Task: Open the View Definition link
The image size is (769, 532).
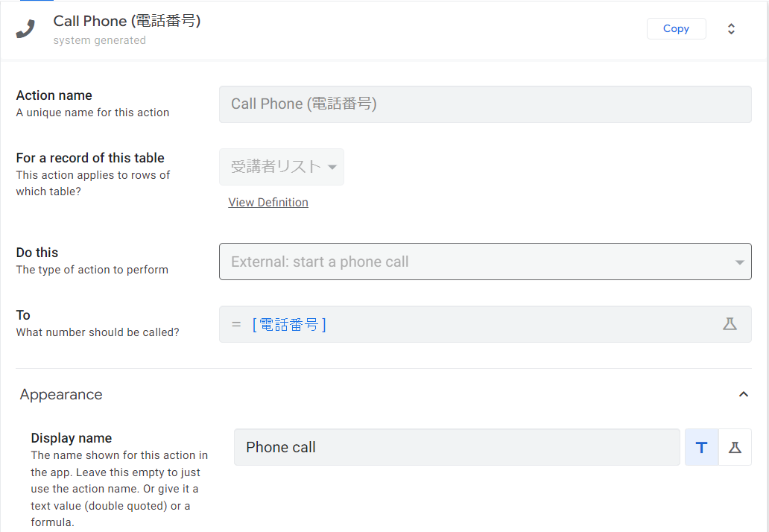Action: [x=268, y=202]
